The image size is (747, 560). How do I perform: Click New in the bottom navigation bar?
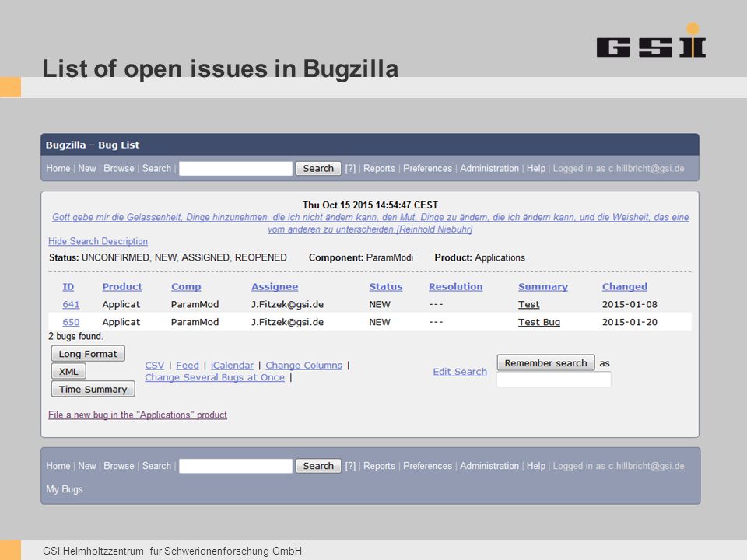tap(87, 466)
